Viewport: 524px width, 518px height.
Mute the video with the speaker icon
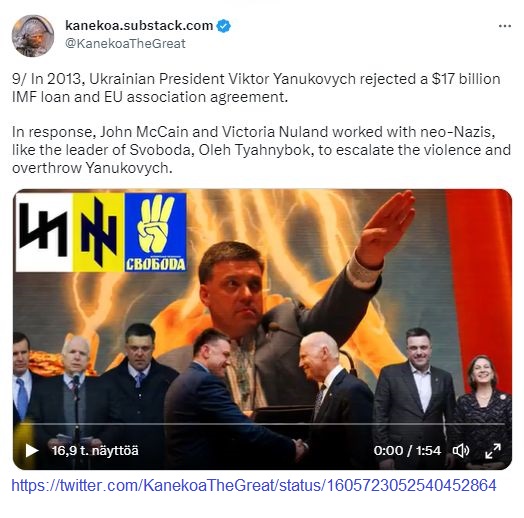point(461,450)
